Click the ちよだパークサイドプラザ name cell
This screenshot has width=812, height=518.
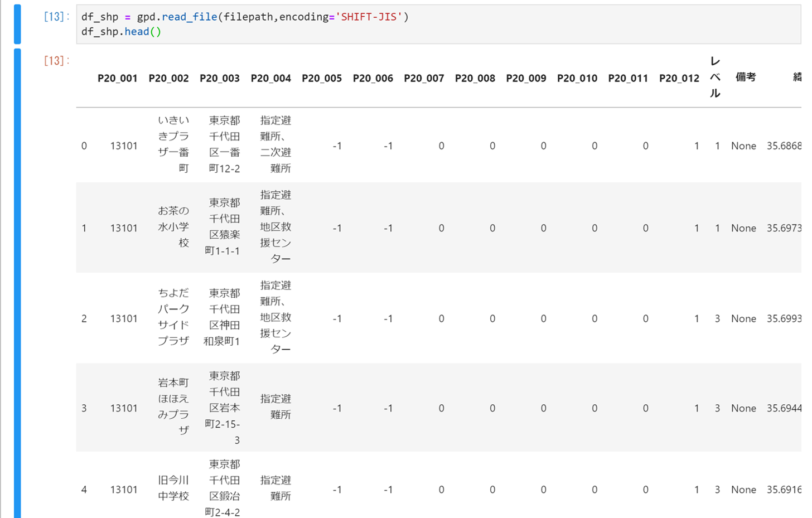[173, 317]
